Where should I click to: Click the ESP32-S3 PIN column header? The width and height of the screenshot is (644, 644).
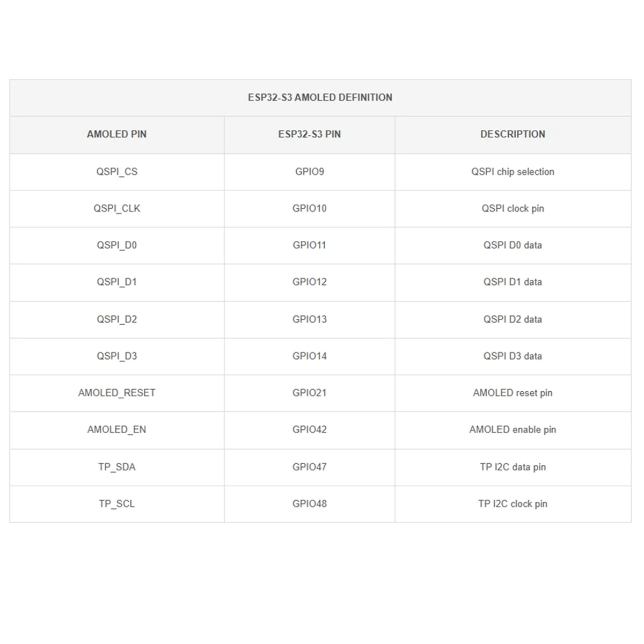309,134
